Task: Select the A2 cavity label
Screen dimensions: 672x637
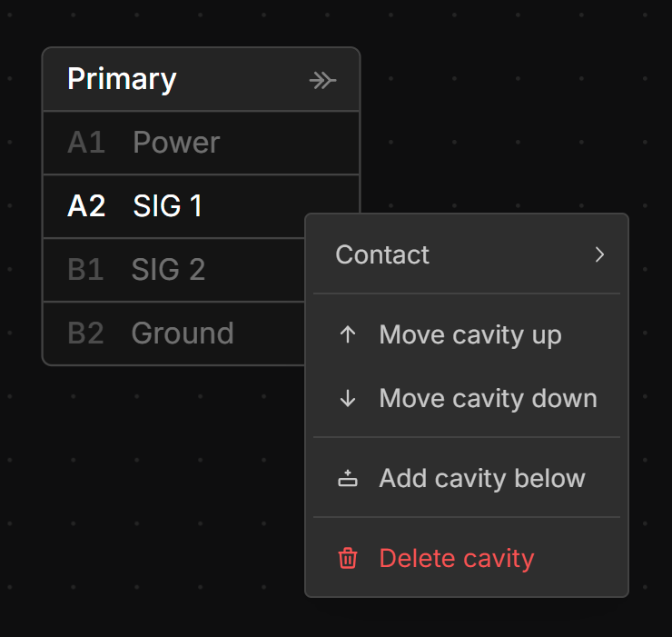Action: 86,206
